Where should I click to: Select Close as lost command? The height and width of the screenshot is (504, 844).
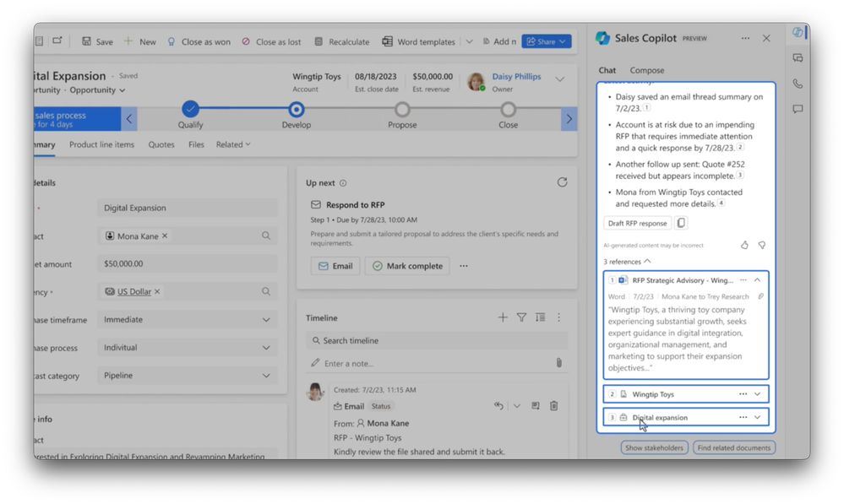pos(271,41)
